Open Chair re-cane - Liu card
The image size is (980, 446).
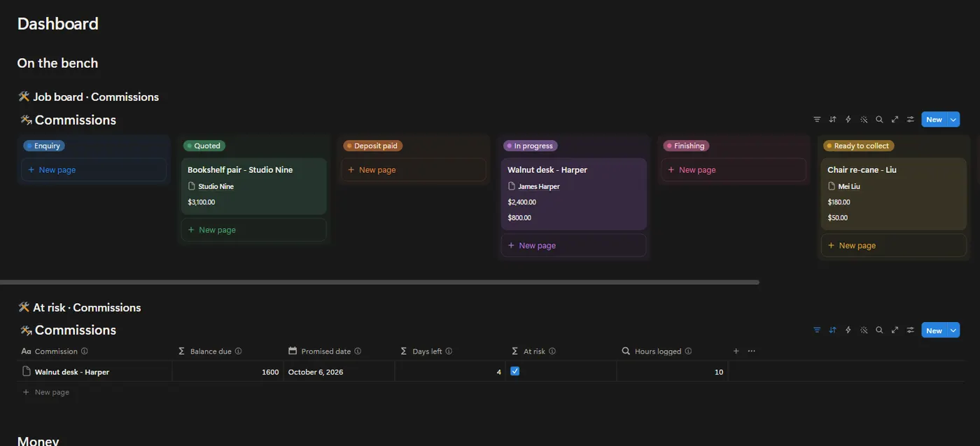894,194
